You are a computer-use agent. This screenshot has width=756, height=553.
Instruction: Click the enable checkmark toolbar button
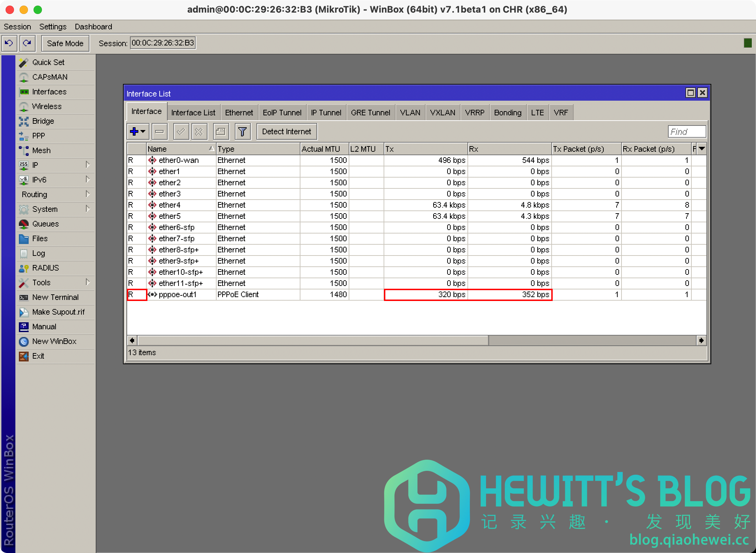pos(181,132)
